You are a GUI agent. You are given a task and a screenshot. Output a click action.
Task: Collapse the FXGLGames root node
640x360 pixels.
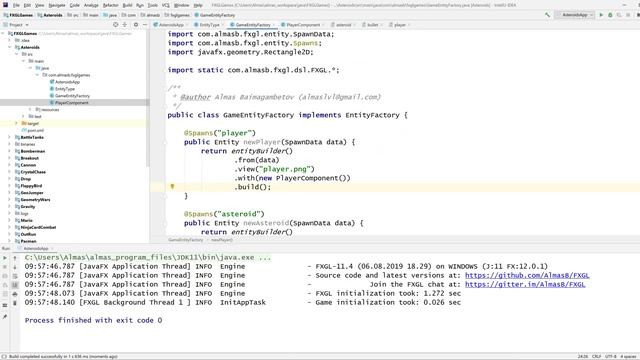point(4,33)
